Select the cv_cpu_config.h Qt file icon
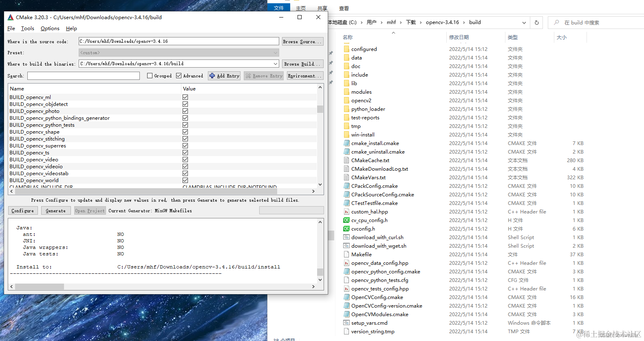644x341 pixels. click(x=346, y=220)
